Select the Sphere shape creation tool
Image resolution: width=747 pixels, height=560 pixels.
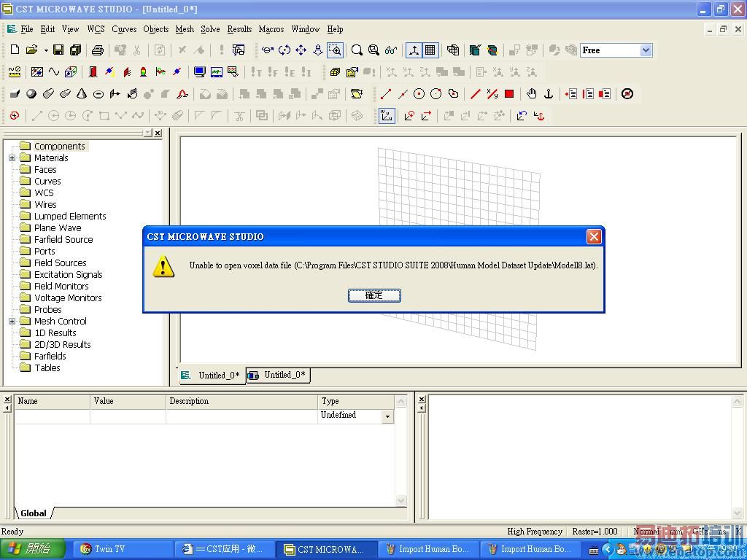31,94
